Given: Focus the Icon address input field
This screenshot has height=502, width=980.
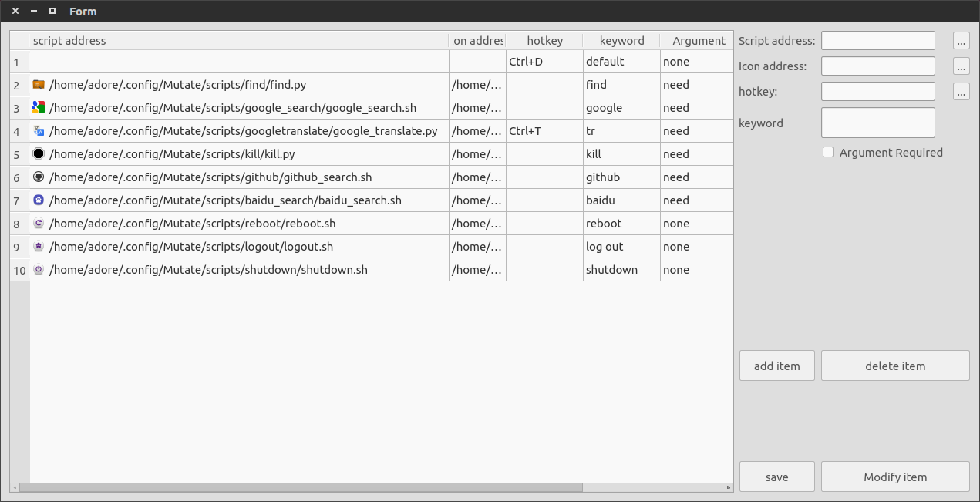Looking at the screenshot, I should point(878,66).
